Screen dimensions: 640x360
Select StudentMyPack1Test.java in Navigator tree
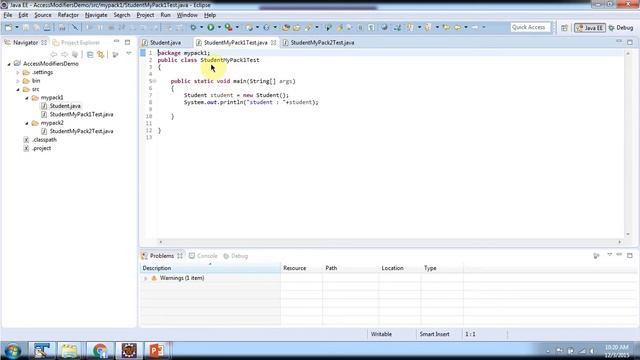tap(81, 114)
